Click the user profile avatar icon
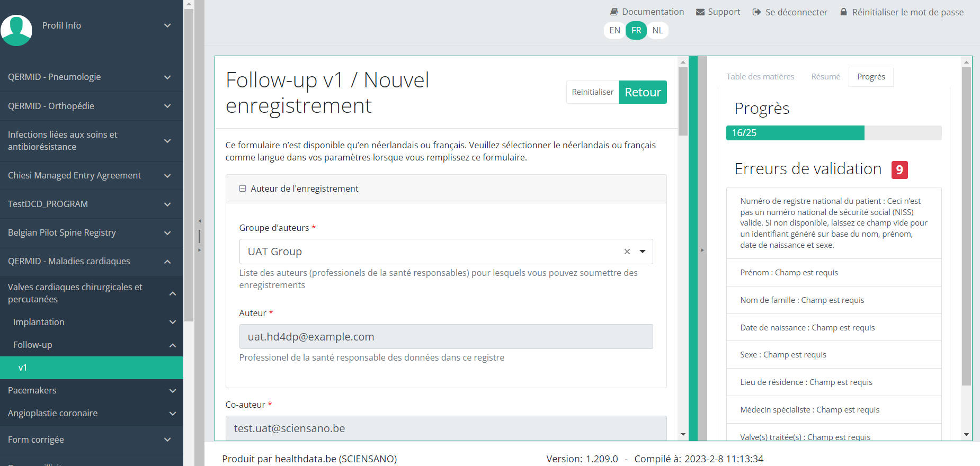The width and height of the screenshot is (980, 466). tap(16, 30)
